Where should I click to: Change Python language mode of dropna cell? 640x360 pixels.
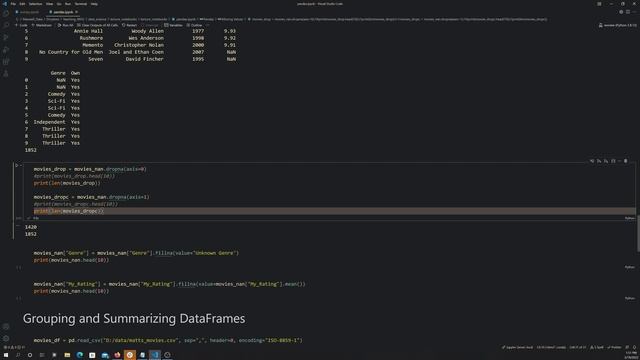629,218
